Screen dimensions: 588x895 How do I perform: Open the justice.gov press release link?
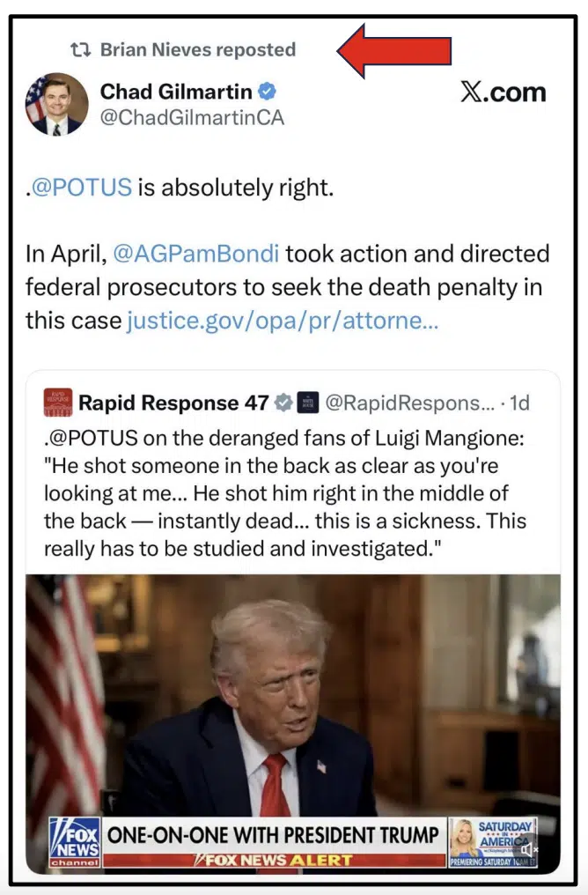tap(283, 321)
